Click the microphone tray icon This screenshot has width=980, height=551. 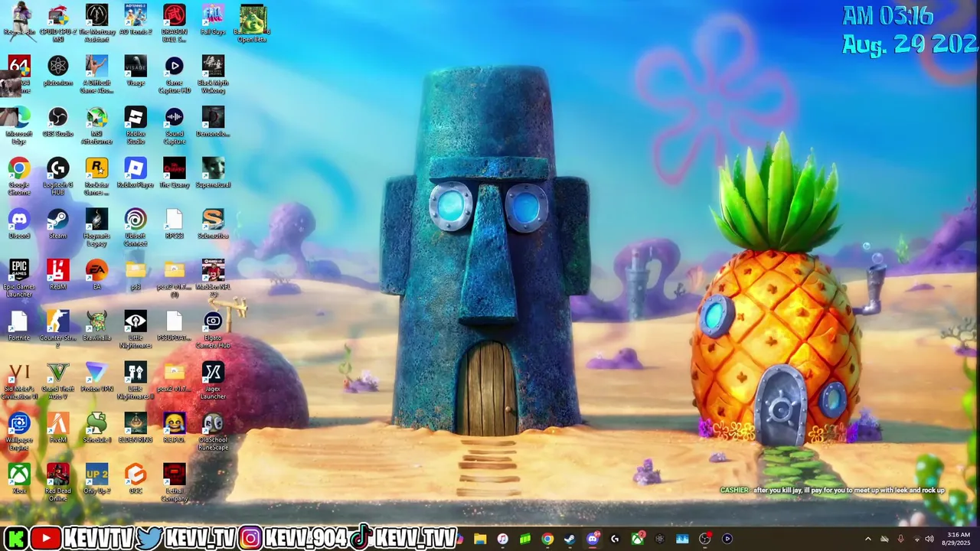click(900, 539)
